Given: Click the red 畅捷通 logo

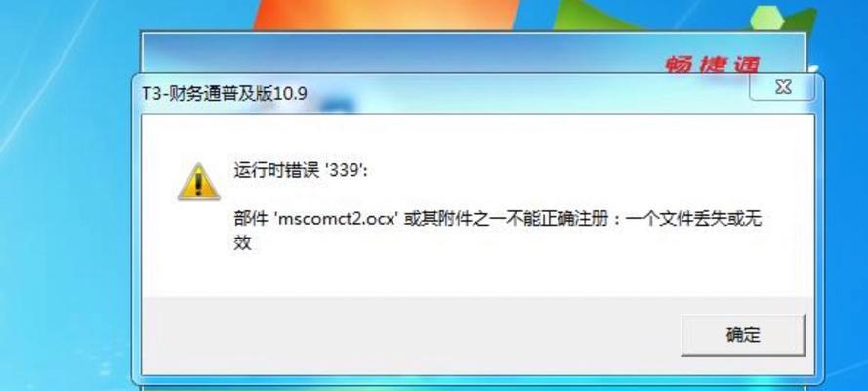Looking at the screenshot, I should pyautogui.click(x=712, y=65).
